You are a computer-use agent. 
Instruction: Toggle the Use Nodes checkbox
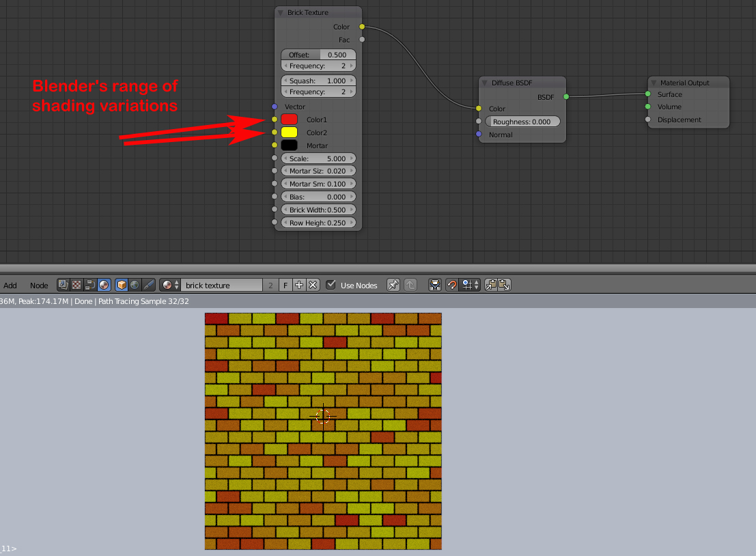(331, 285)
